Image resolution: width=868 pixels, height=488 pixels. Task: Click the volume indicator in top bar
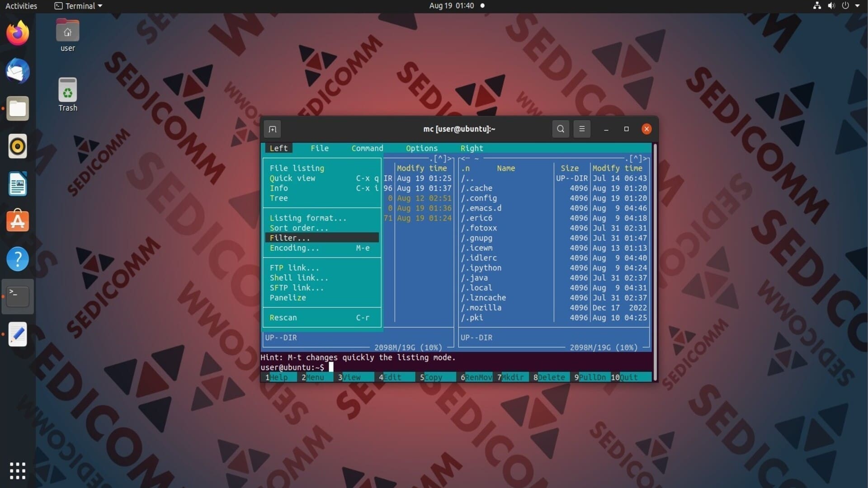(x=831, y=6)
